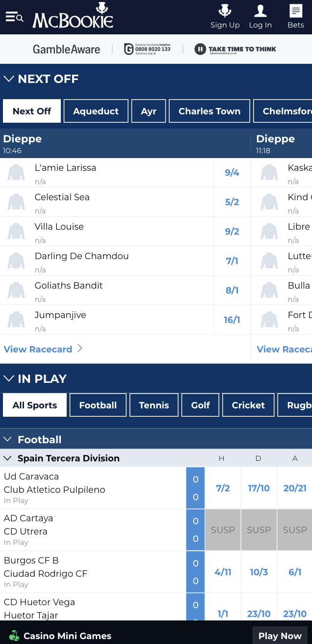Open Log In via the person icon
The width and height of the screenshot is (312, 644).
pyautogui.click(x=260, y=11)
